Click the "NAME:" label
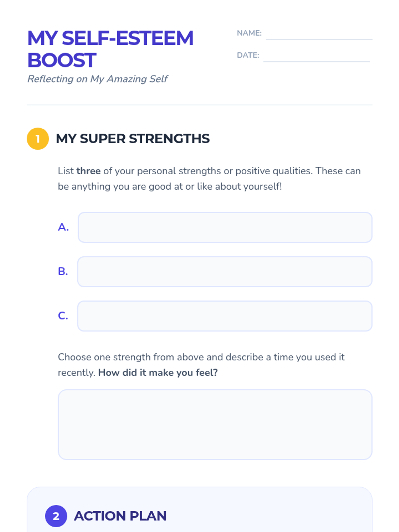 click(x=249, y=33)
